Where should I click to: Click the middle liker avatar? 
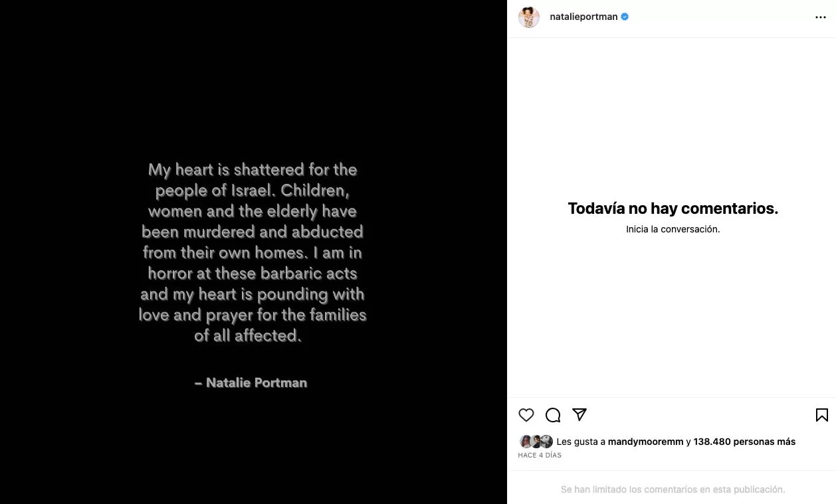pyautogui.click(x=536, y=442)
